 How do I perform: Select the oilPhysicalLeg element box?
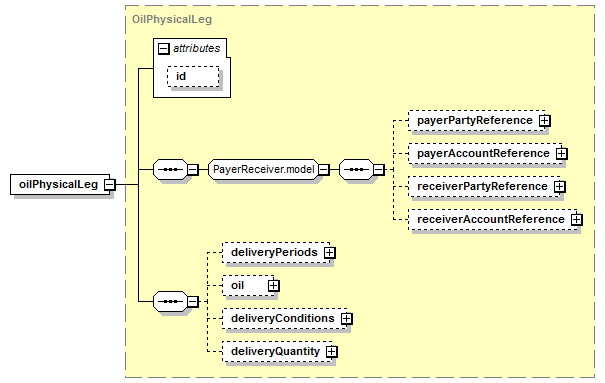click(x=60, y=184)
